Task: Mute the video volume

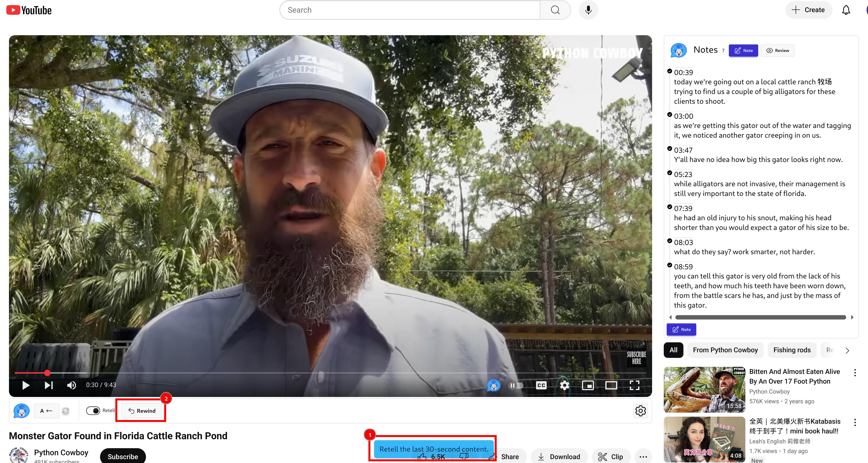Action: coord(71,385)
